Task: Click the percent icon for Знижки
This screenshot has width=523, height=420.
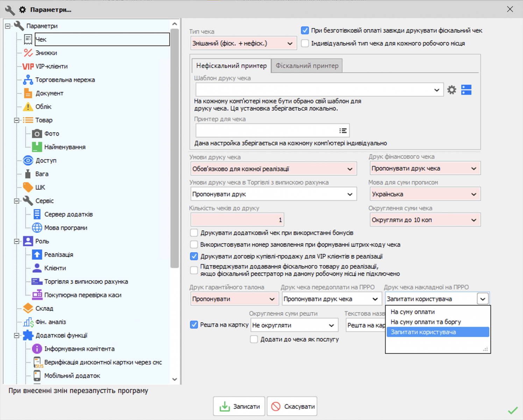Action: (28, 53)
